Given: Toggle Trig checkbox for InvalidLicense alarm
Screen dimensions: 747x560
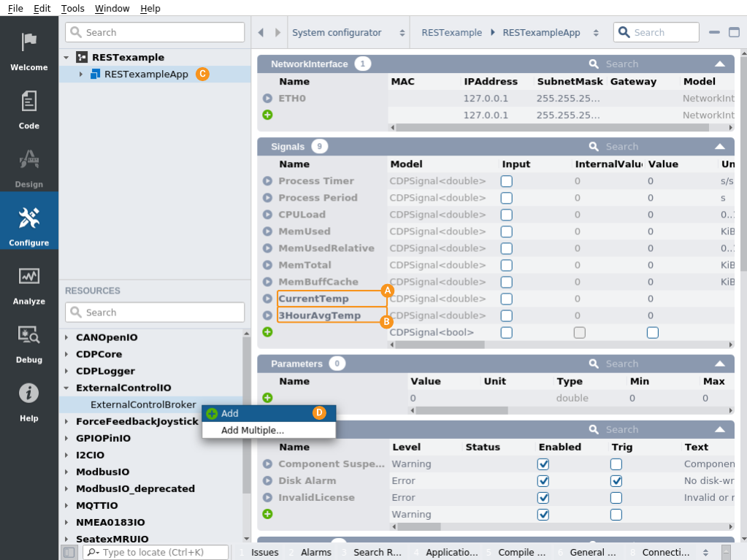Looking at the screenshot, I should coord(616,498).
